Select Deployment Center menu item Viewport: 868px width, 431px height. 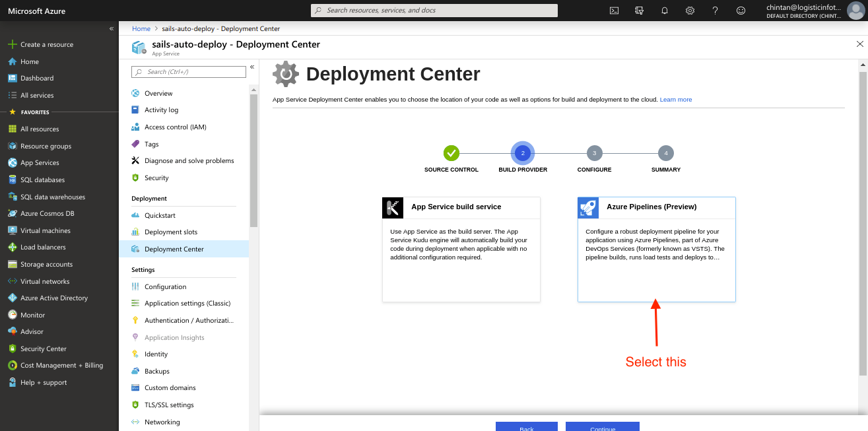184,249
